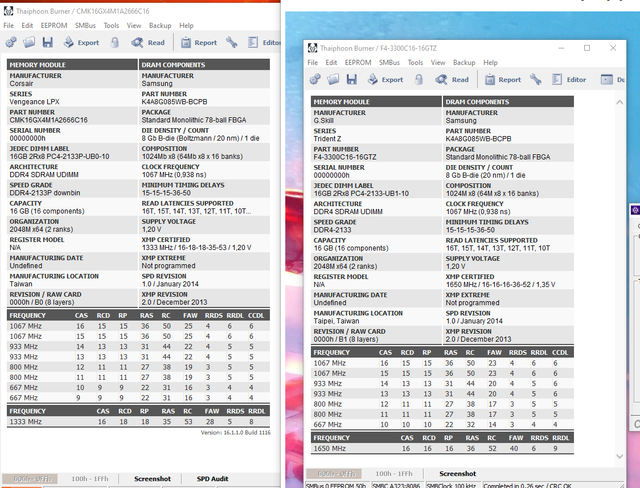Viewport: 640px width, 488px height.
Task: Open Backup menu in G.Skill window
Action: pos(464,62)
